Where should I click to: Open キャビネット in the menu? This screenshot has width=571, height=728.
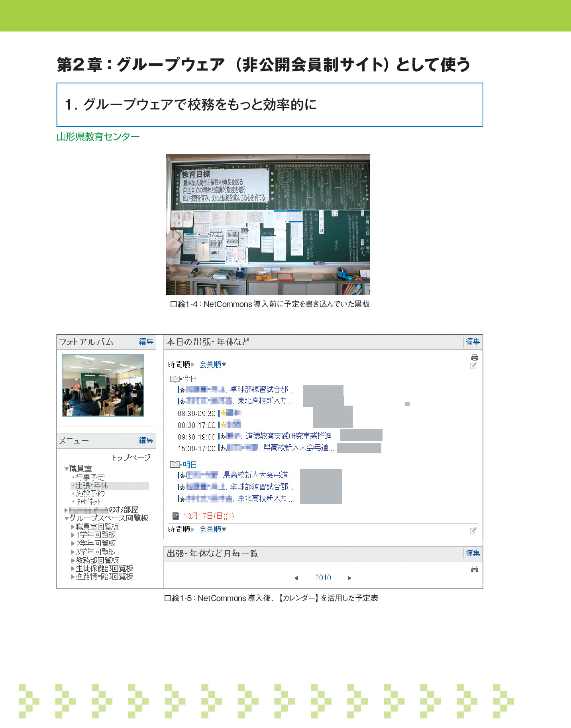[x=88, y=502]
